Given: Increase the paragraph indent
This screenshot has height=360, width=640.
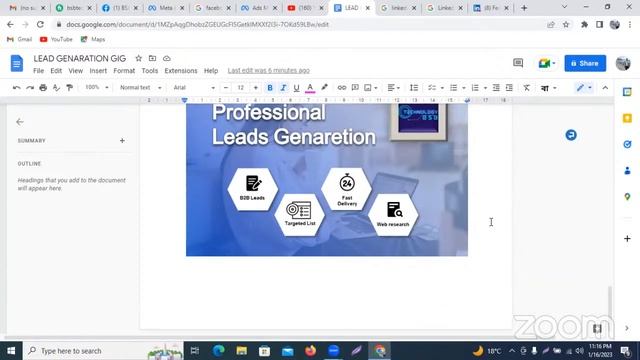Looking at the screenshot, I should pos(509,88).
